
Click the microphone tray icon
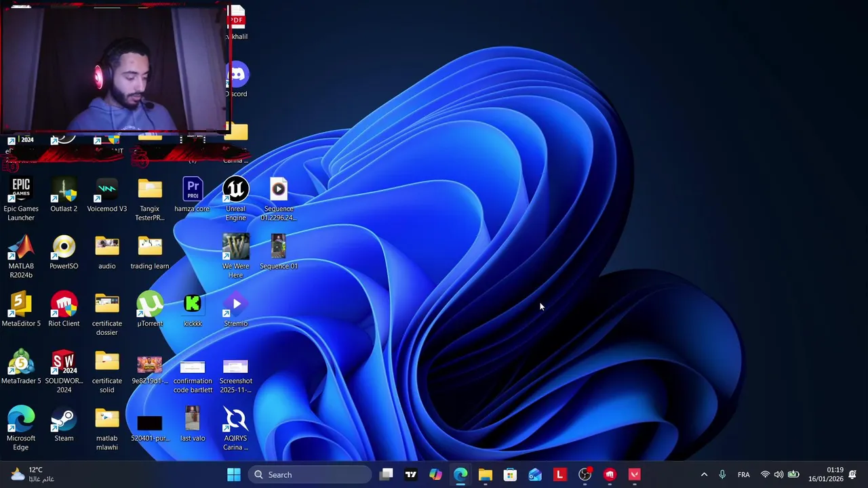[722, 474]
